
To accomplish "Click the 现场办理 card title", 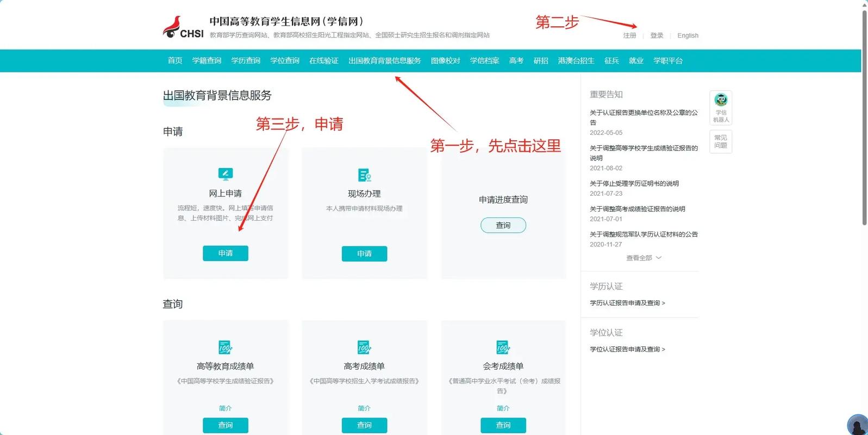I will click(x=364, y=194).
